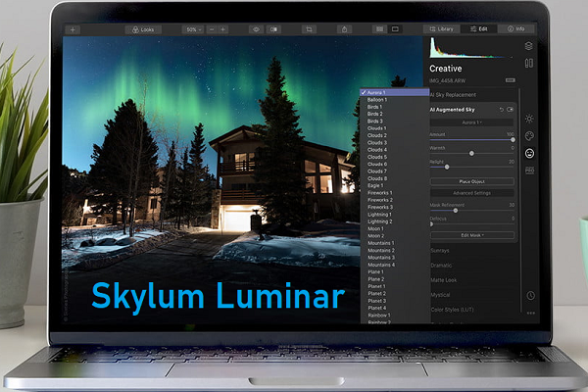588x392 pixels.
Task: Switch to the Info tab
Action: click(516, 28)
